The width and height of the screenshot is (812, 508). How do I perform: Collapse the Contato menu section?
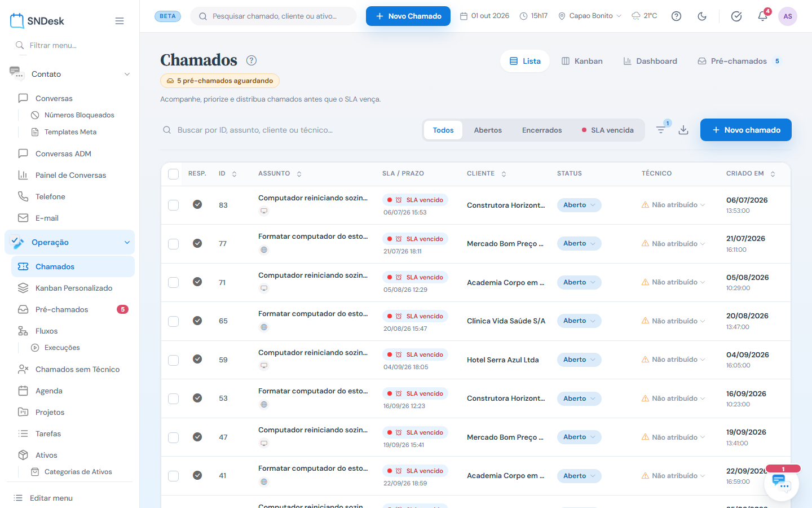pos(70,74)
